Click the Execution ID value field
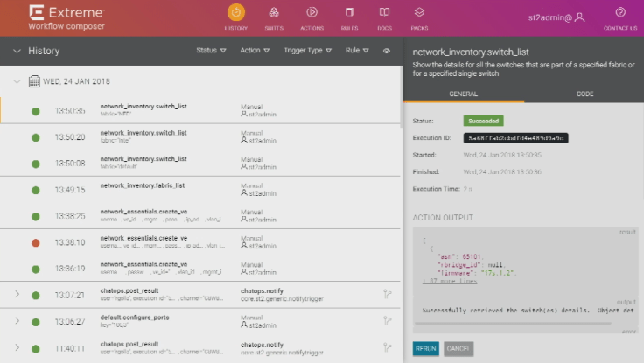The image size is (644, 363). (x=516, y=137)
